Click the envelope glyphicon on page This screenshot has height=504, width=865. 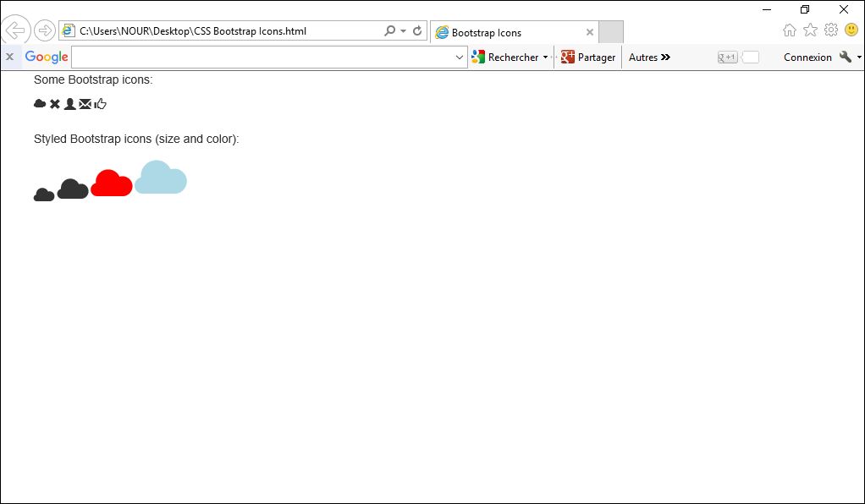85,104
